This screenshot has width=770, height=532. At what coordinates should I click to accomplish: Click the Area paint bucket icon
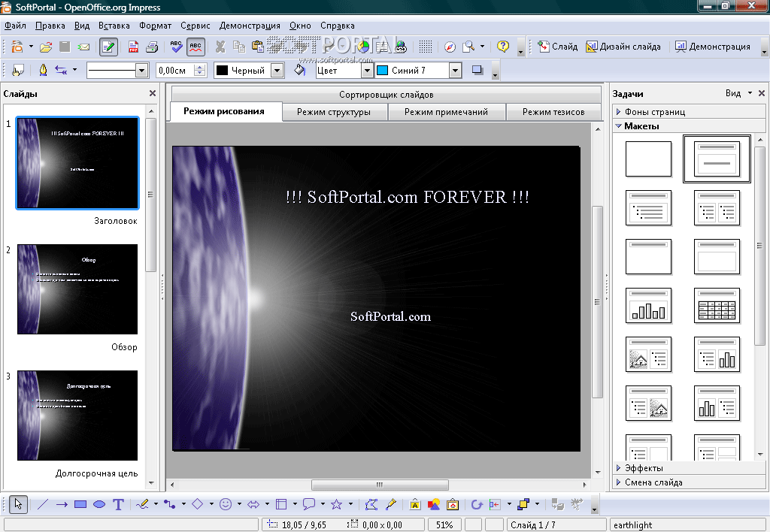pos(299,71)
